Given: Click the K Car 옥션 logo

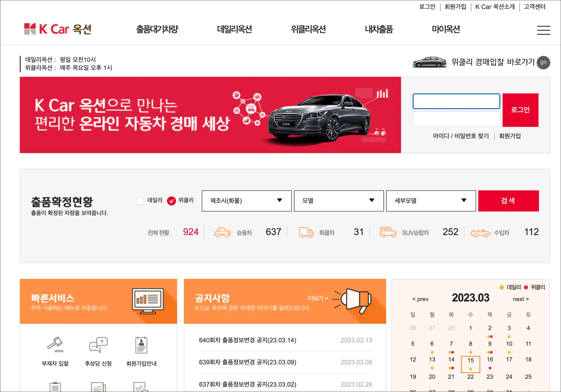Looking at the screenshot, I should [x=58, y=29].
